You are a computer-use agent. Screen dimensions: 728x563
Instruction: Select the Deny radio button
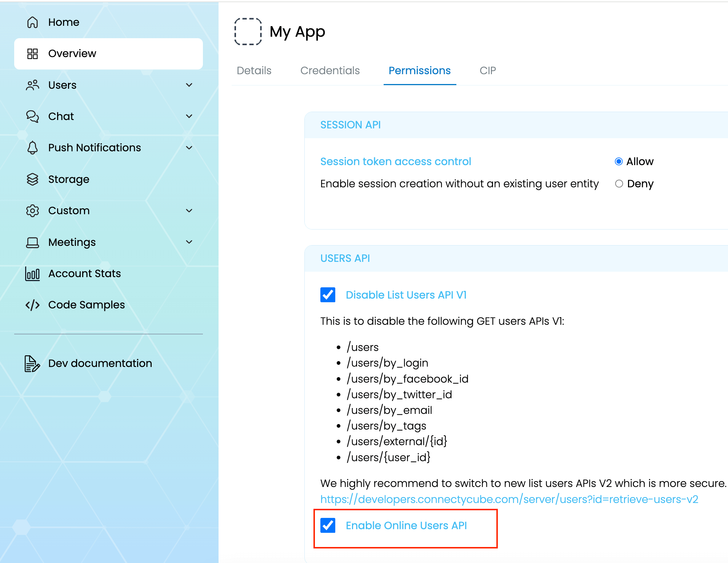pyautogui.click(x=619, y=184)
